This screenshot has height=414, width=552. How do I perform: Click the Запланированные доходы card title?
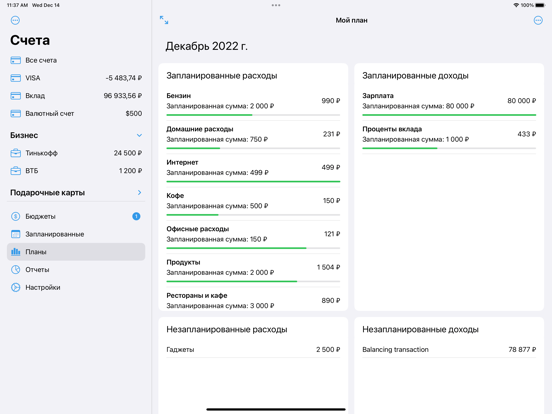pos(415,76)
